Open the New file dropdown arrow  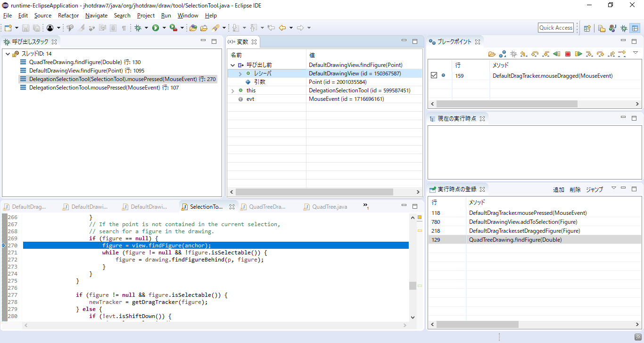coord(17,28)
